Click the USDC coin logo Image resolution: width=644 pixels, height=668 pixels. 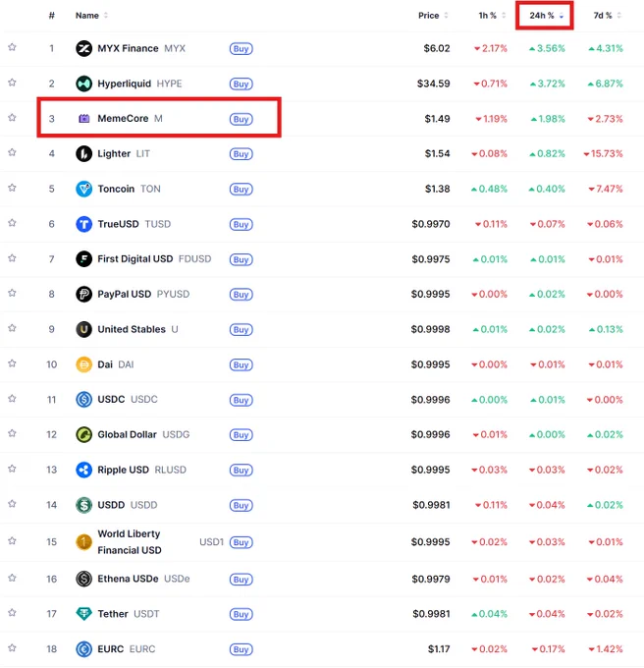[83, 400]
